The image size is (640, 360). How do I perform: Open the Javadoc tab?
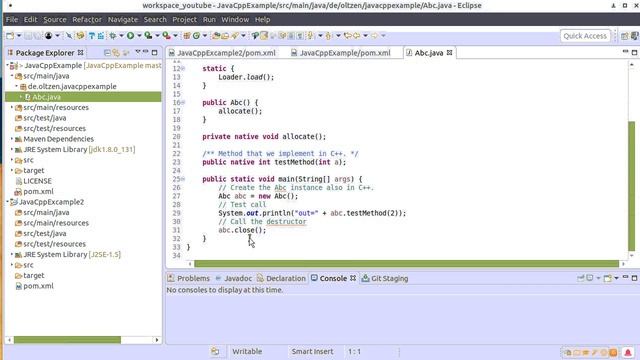(234, 278)
